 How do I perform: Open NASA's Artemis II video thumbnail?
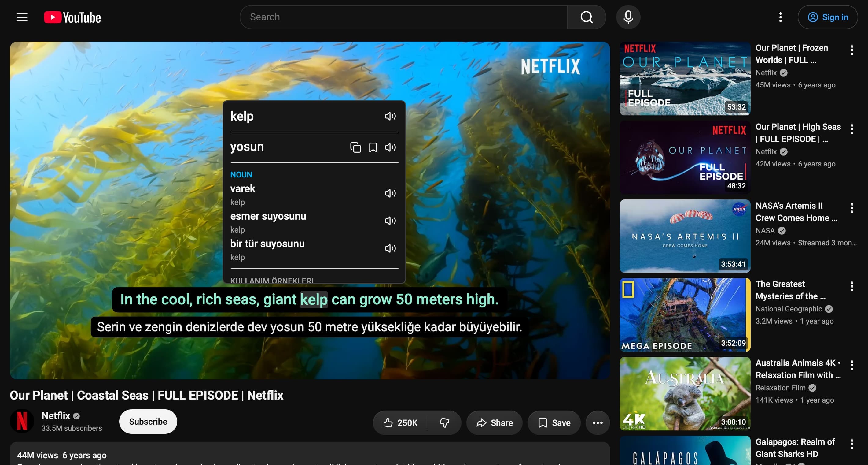pos(685,236)
